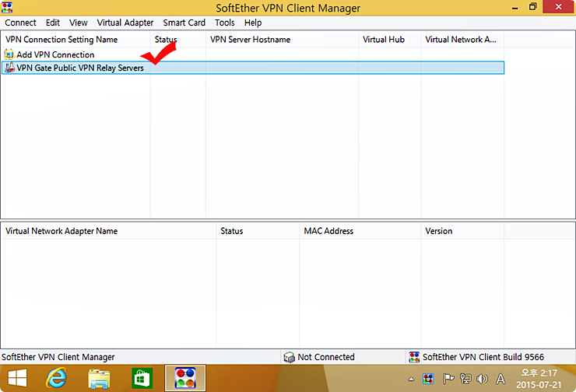Open the network tray icon
This screenshot has height=392, width=576.
(465, 379)
